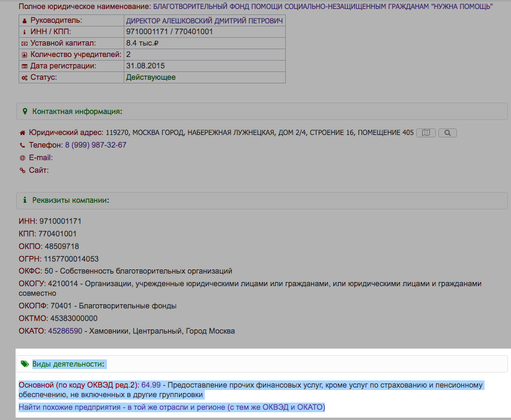Open the ОКВЭД code 64.99 link
Image resolution: width=511 pixels, height=420 pixels.
[x=151, y=385]
